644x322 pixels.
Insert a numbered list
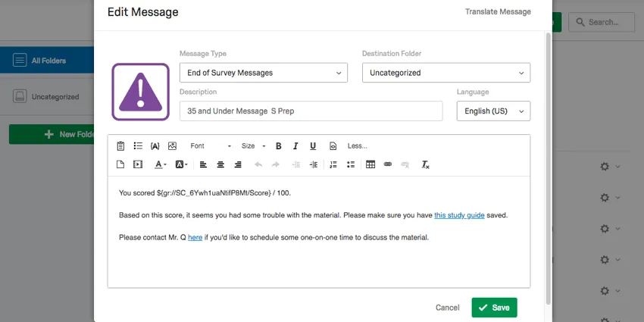click(x=333, y=164)
